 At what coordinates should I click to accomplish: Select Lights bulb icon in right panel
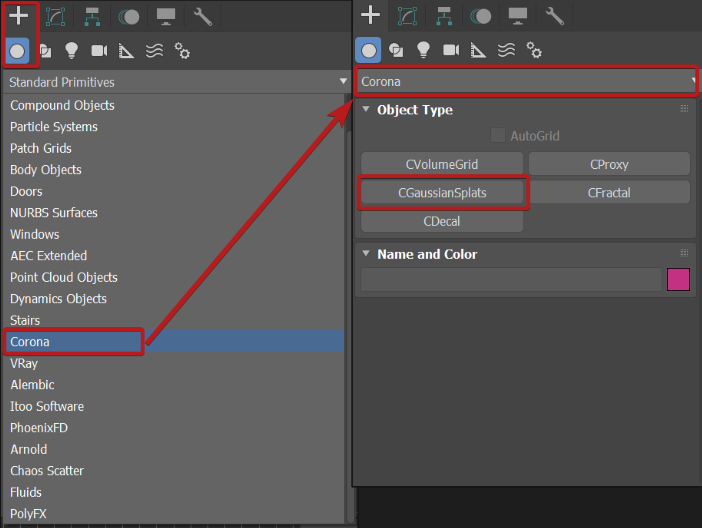coord(424,50)
